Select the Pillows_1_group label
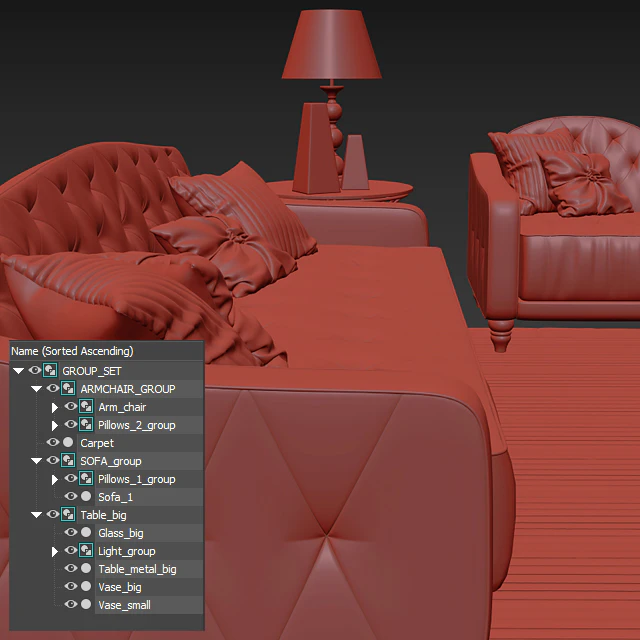640x640 pixels. click(x=137, y=479)
